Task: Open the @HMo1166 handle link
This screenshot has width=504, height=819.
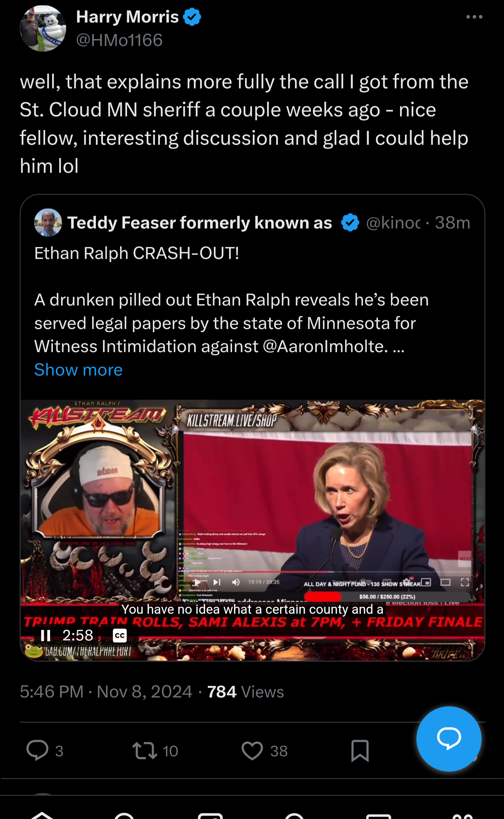Action: 119,40
